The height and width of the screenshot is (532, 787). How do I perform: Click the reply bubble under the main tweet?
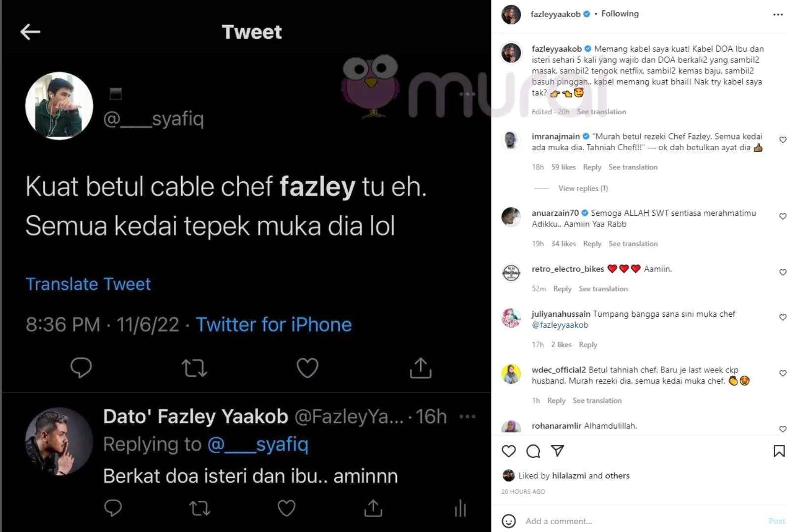[x=81, y=368]
